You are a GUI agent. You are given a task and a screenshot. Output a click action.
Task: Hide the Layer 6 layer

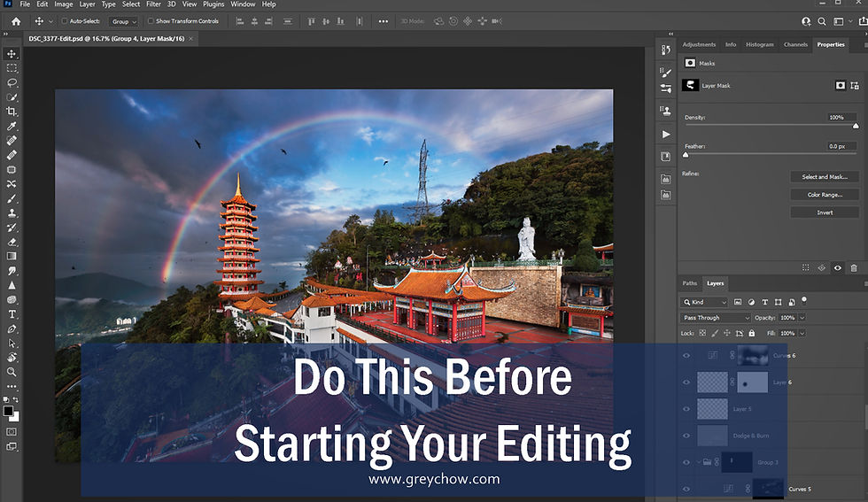(x=686, y=382)
